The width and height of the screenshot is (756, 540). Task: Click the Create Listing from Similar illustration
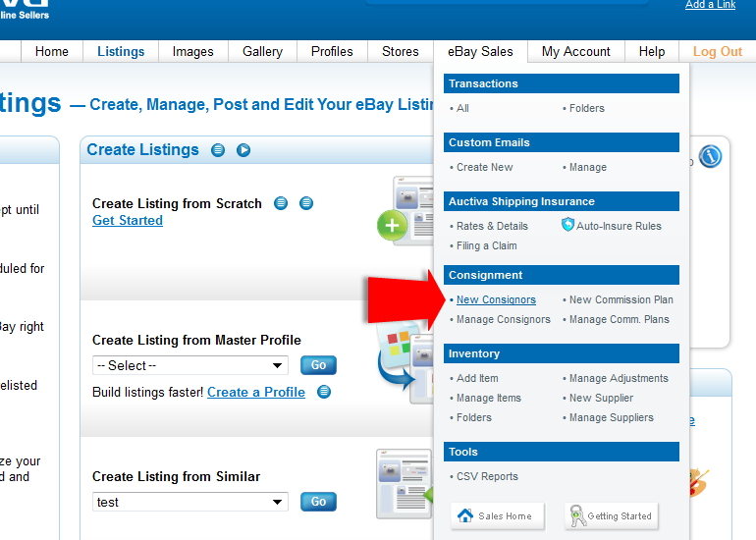[x=405, y=484]
